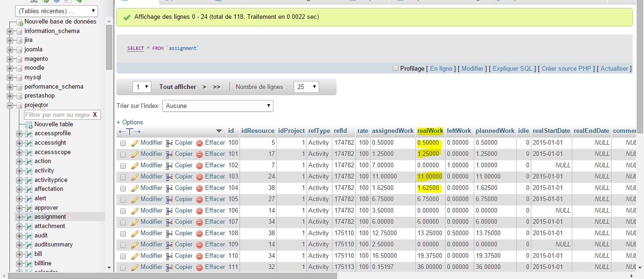Sort by the realWork column header
The image size is (644, 279).
(430, 131)
